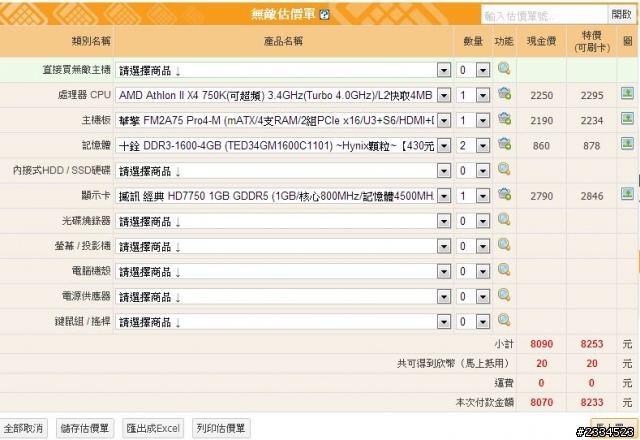Screen dimensions: 640x440
Task: Click the 運費 label
Action: [x=504, y=383]
